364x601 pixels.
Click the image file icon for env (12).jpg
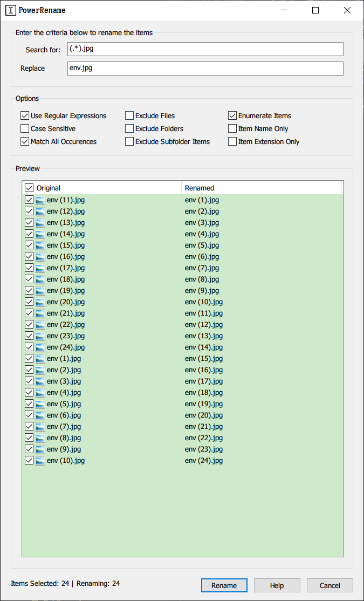point(40,211)
